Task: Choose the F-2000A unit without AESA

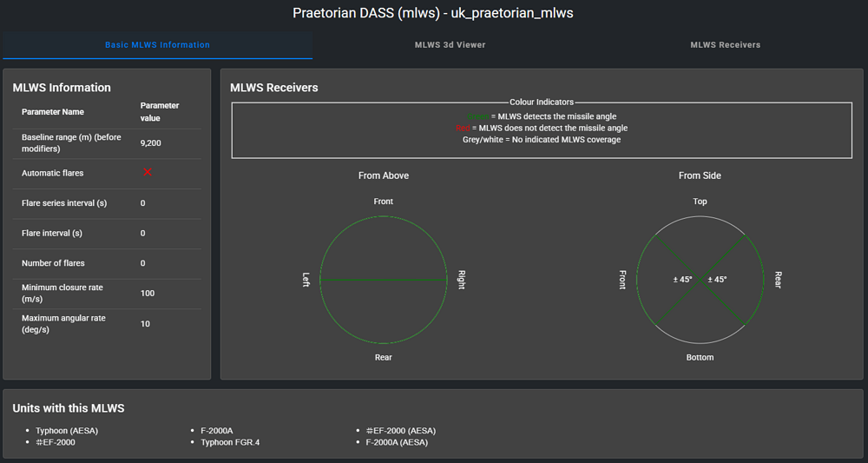Action: click(x=217, y=431)
